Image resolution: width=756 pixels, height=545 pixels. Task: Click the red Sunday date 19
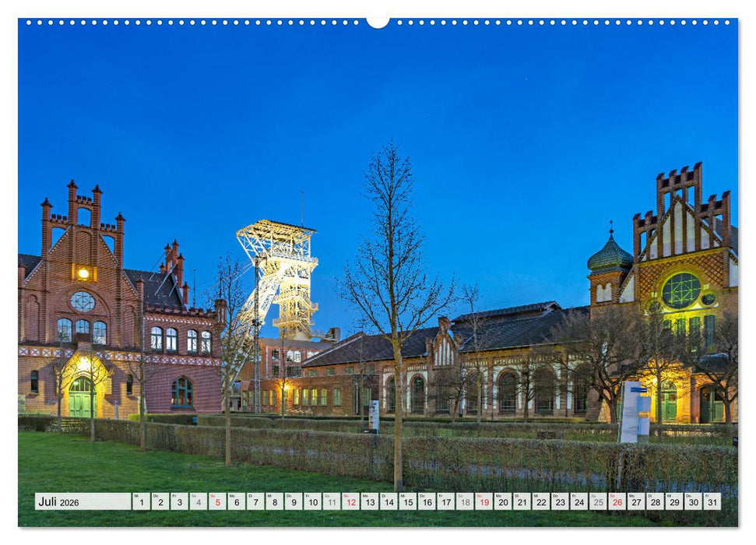click(484, 503)
